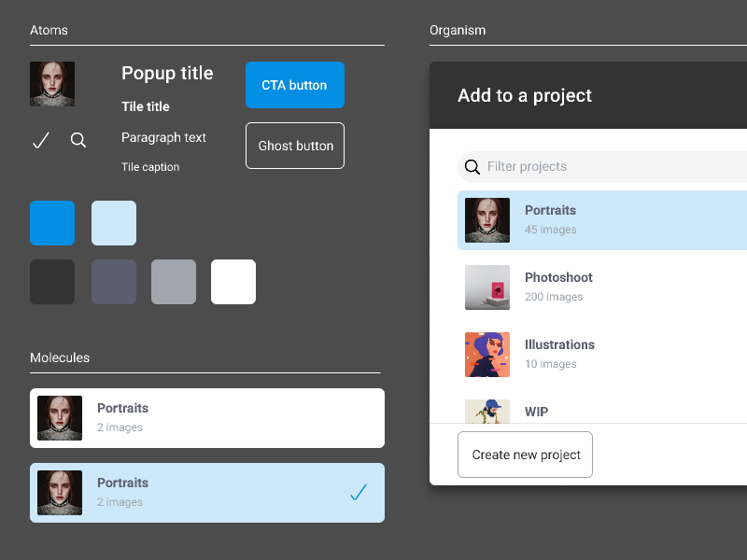This screenshot has height=560, width=747.
Task: Click the WIP project thumbnail
Action: 487,412
